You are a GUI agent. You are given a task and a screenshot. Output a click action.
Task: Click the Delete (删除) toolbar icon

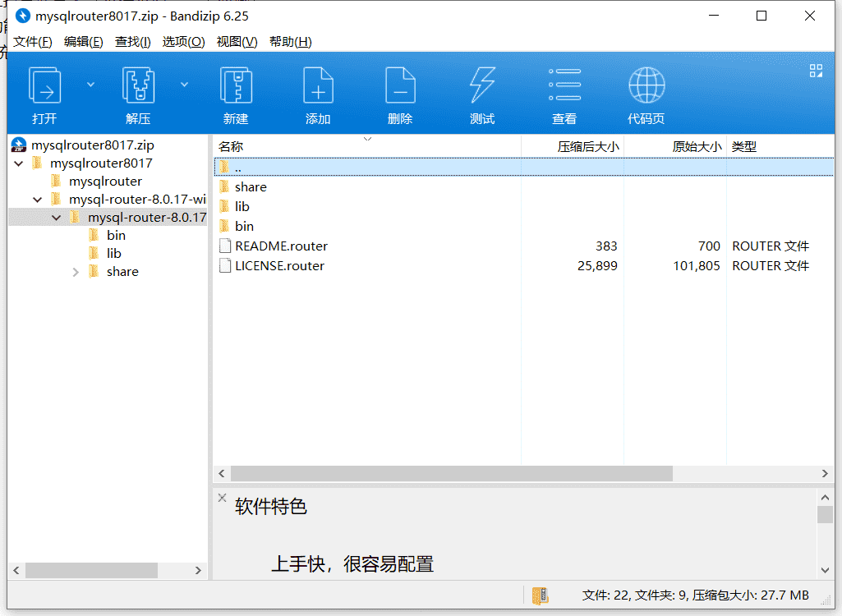tap(400, 85)
